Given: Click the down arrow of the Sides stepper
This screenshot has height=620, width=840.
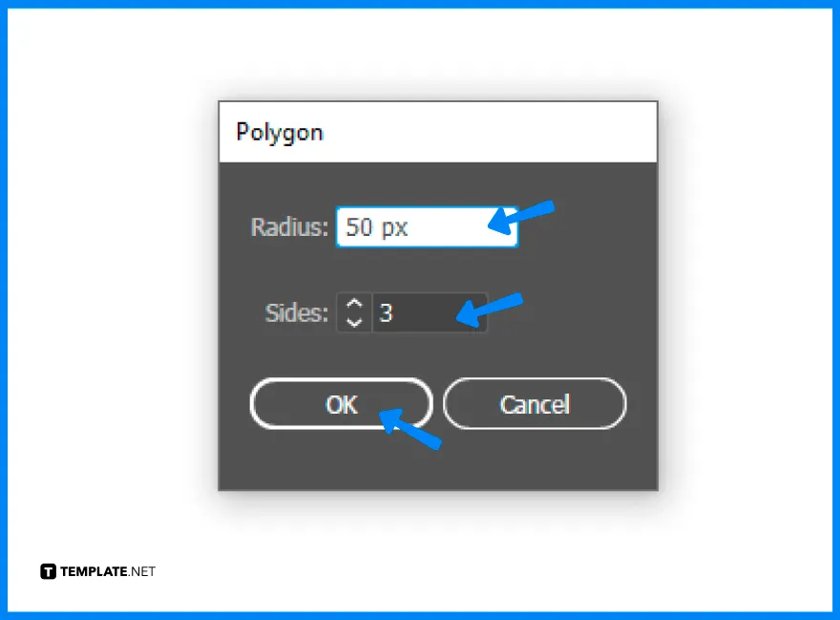Looking at the screenshot, I should 352,319.
